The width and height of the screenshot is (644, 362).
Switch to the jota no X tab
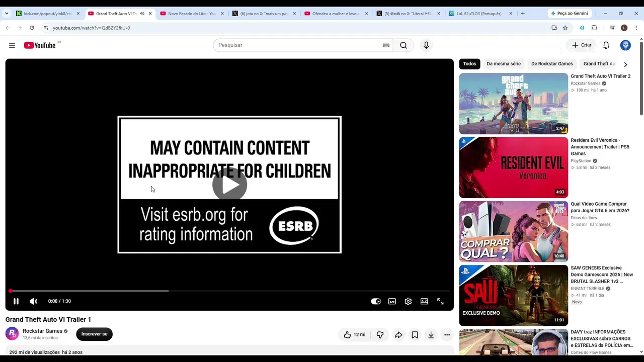[x=264, y=14]
